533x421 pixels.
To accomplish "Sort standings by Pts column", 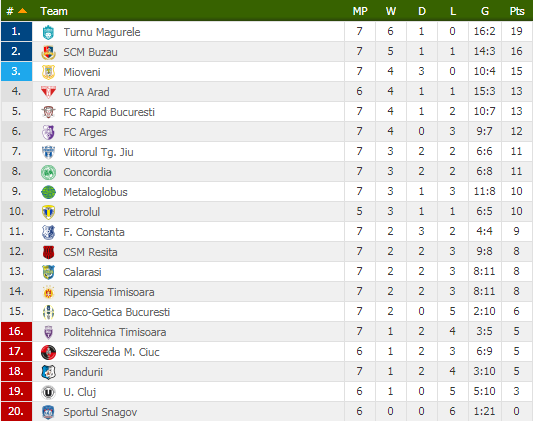I will pos(517,11).
